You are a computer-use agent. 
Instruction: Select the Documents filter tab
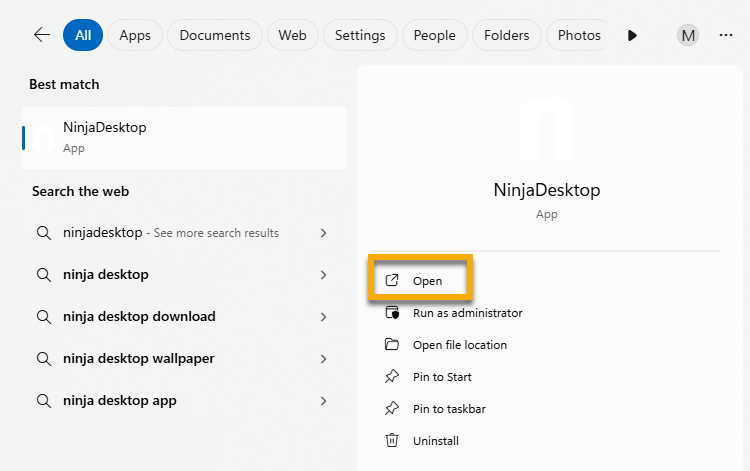click(x=215, y=35)
